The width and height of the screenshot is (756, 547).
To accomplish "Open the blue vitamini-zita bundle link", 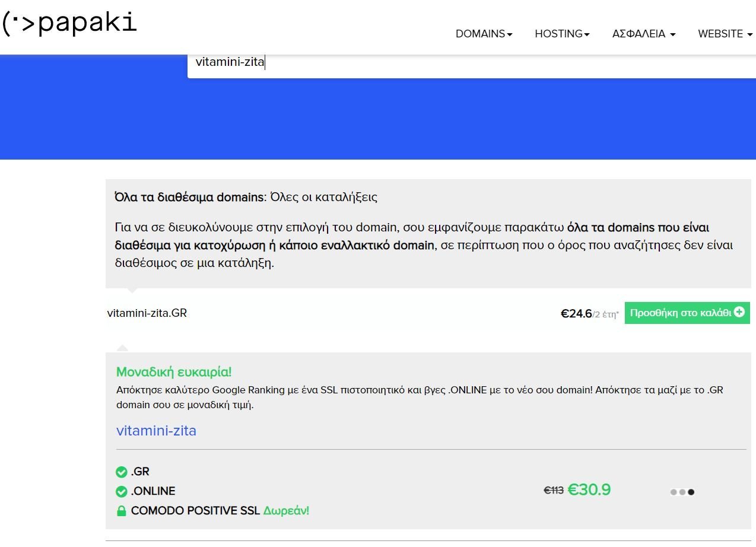I will [x=156, y=431].
